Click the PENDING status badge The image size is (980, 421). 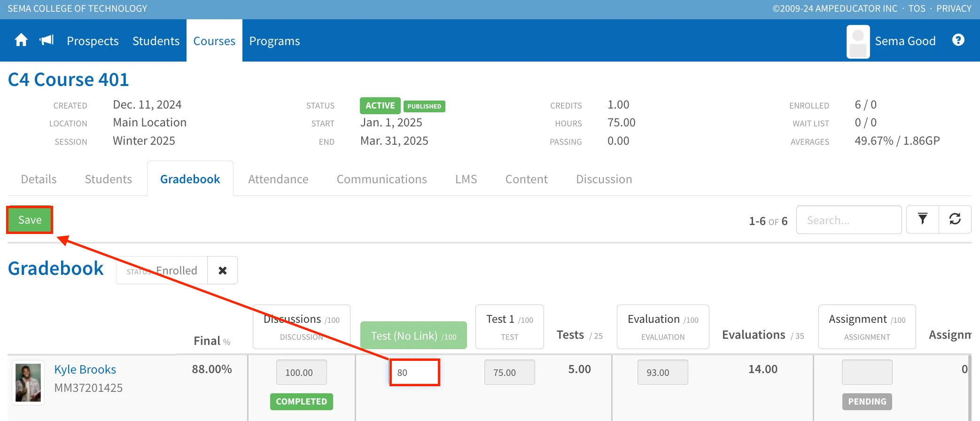pos(867,401)
